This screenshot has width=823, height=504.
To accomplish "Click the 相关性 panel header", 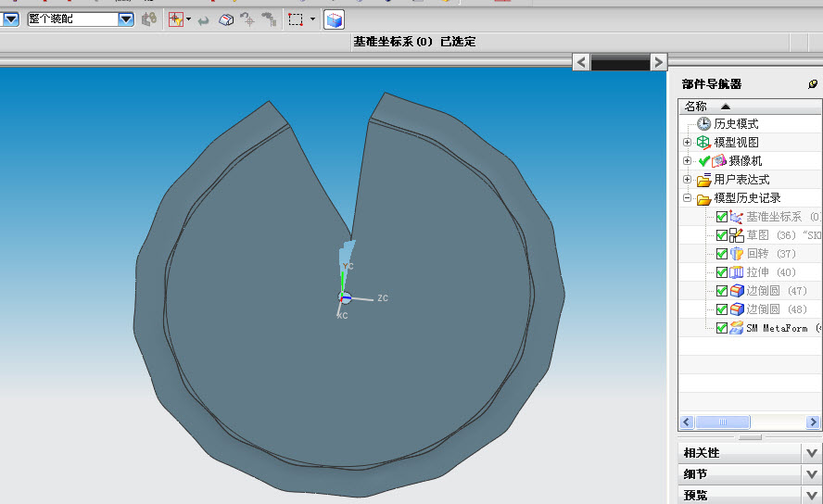I will tap(741, 453).
